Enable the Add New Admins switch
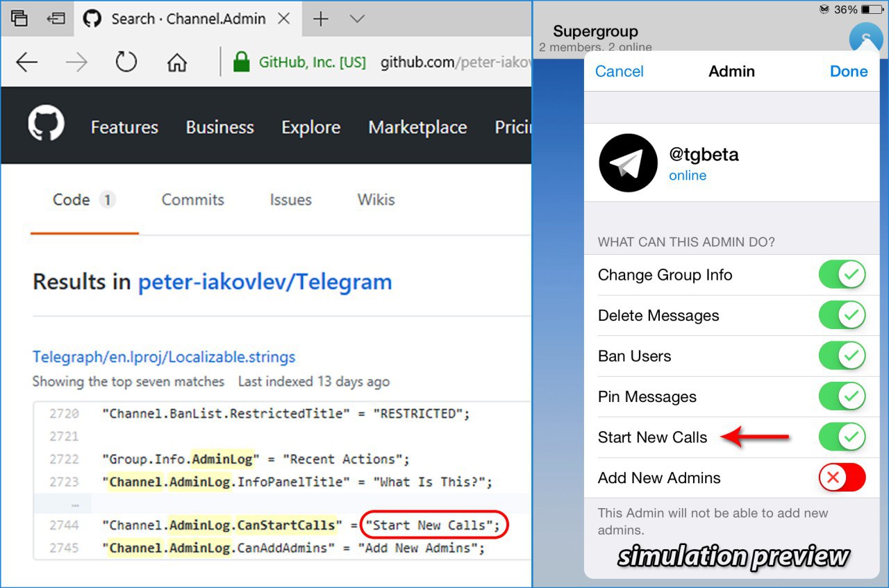The height and width of the screenshot is (588, 889). pyautogui.click(x=842, y=478)
